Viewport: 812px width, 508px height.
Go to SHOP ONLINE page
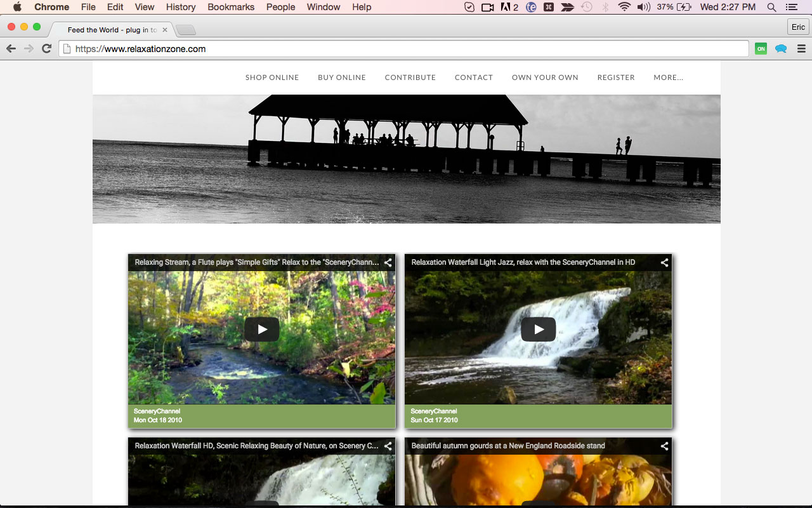click(x=272, y=77)
